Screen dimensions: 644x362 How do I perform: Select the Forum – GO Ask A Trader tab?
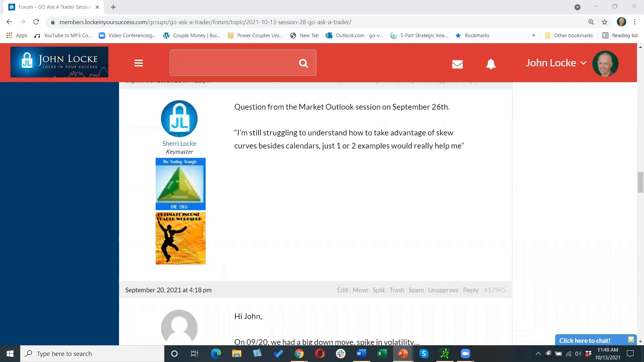tap(54, 7)
